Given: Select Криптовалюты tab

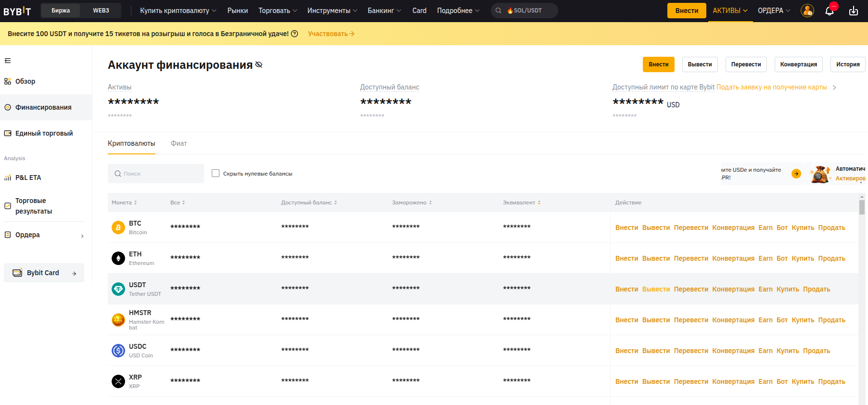Looking at the screenshot, I should 131,143.
